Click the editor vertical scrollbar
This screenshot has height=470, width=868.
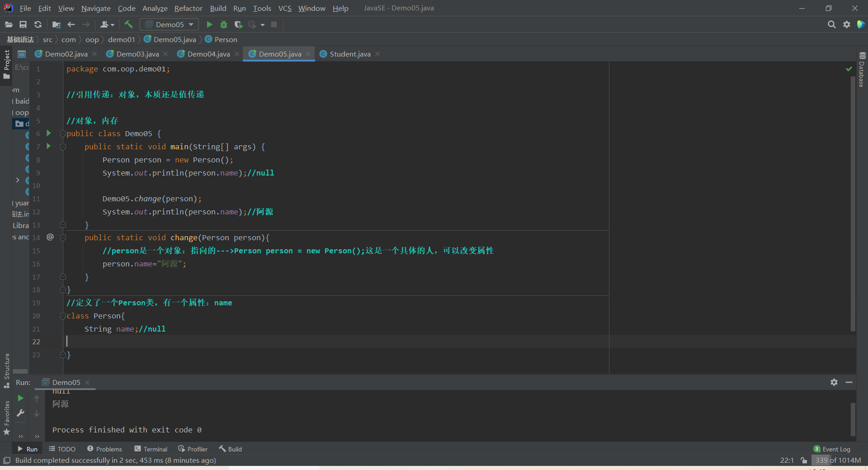click(853, 204)
